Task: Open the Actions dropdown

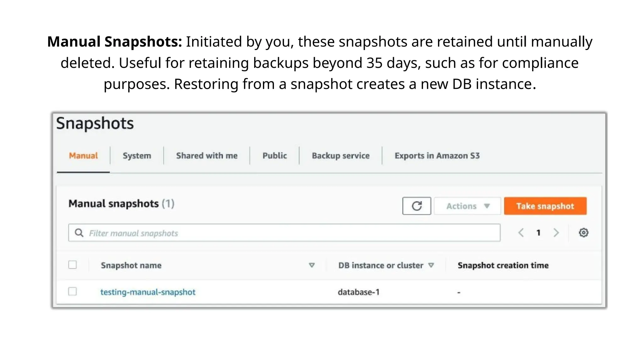Action: pos(467,206)
